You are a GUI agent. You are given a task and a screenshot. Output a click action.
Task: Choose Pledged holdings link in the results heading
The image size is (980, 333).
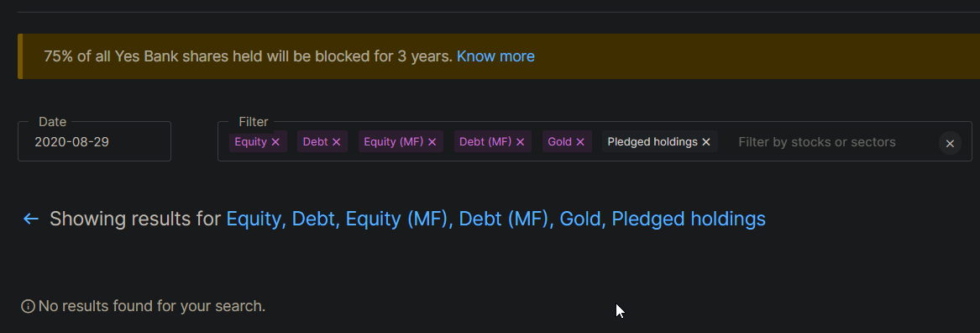(x=689, y=219)
